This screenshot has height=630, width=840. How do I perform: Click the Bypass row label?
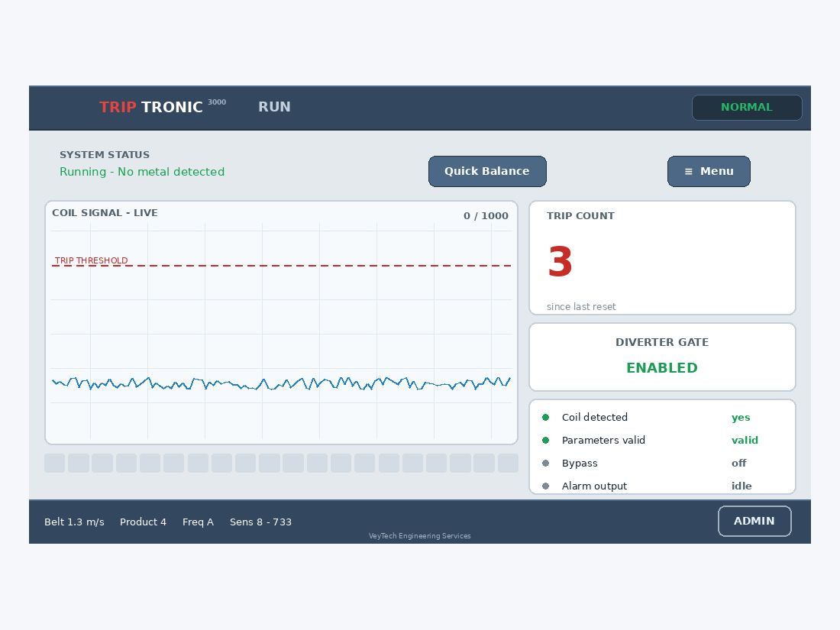580,464
